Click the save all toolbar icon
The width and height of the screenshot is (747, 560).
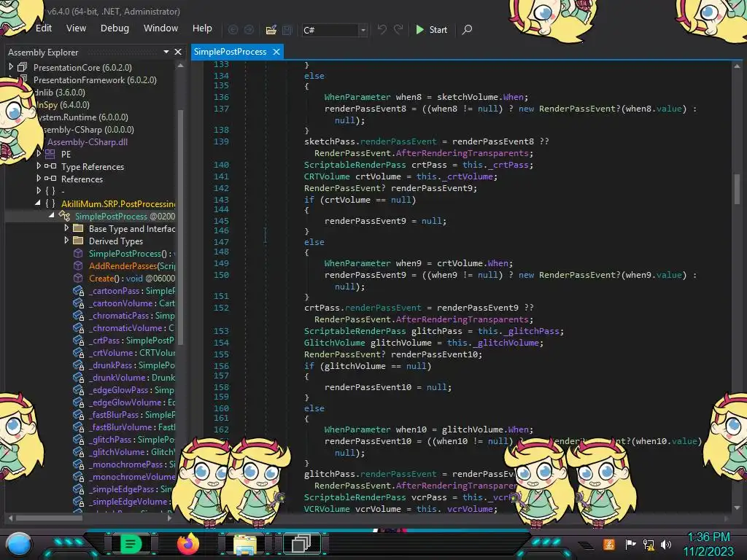tap(287, 29)
